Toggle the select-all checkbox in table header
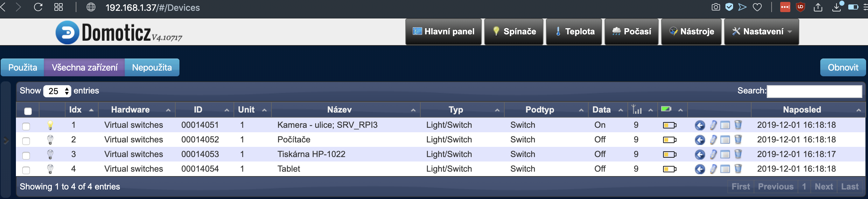 point(28,111)
